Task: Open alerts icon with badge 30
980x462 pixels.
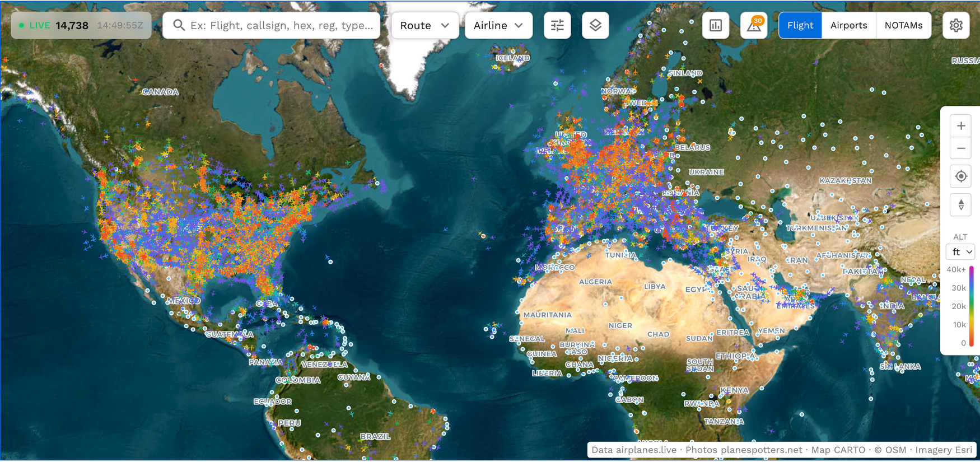Action: pyautogui.click(x=754, y=25)
